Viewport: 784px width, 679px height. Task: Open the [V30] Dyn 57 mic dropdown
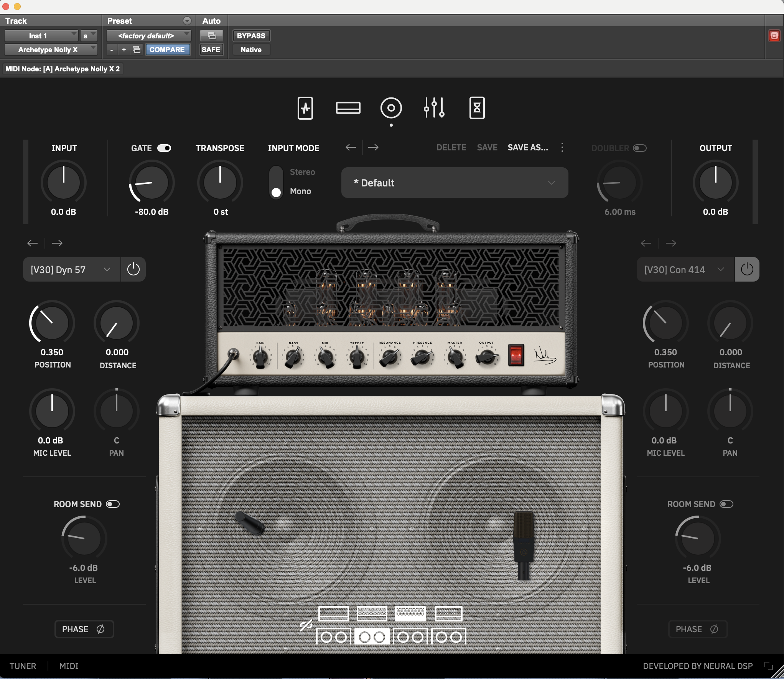(x=71, y=269)
